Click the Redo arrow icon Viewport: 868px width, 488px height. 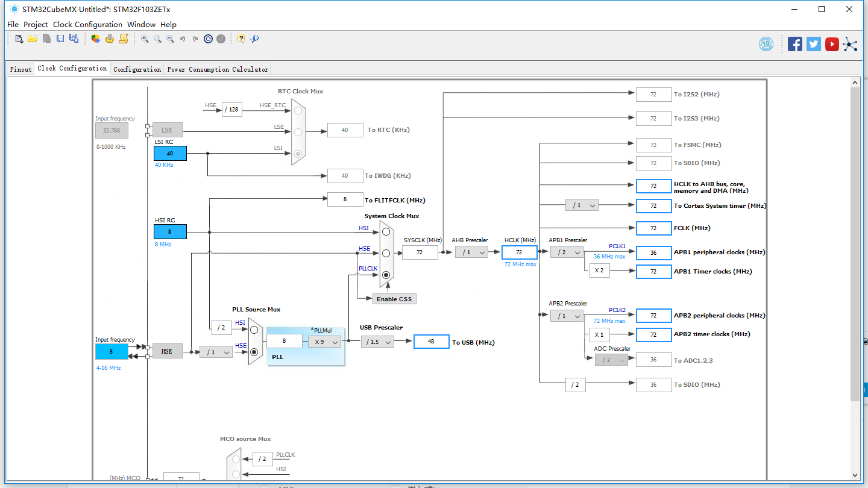(195, 39)
